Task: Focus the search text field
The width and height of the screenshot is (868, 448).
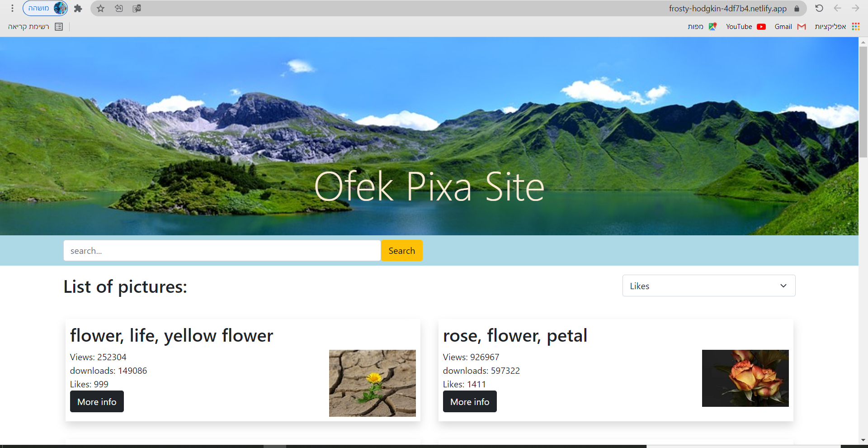Action: pyautogui.click(x=222, y=250)
